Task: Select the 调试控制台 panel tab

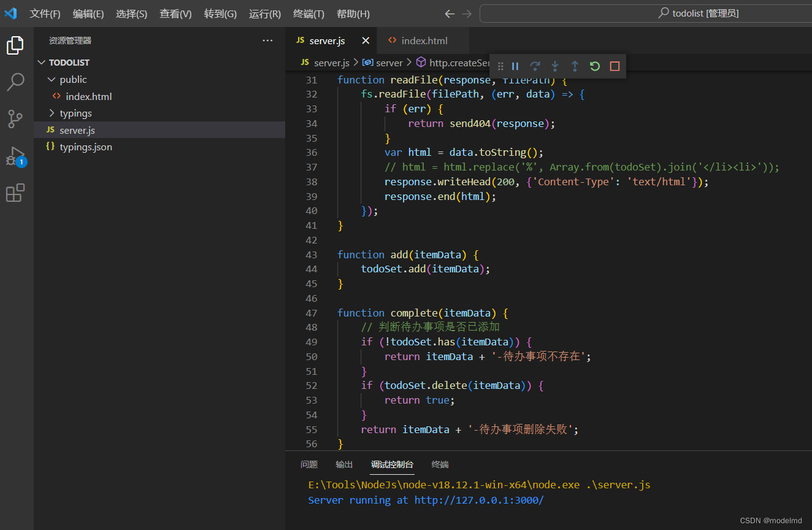Action: click(x=392, y=464)
